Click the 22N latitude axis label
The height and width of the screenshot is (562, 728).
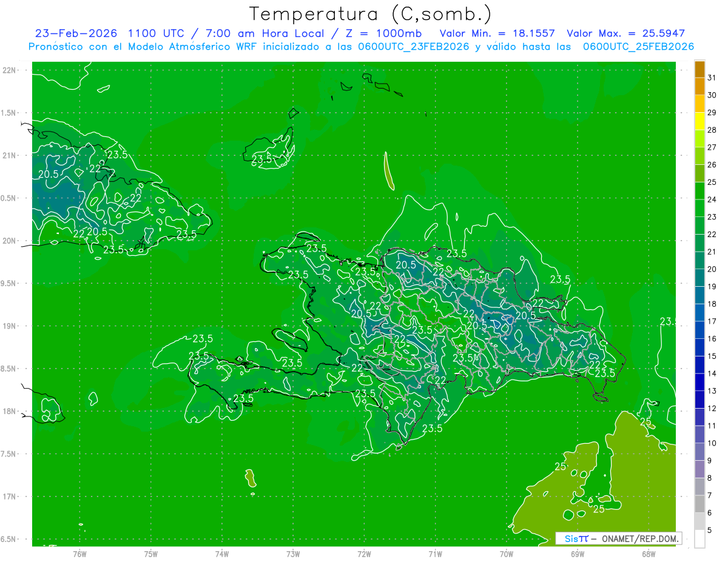pyautogui.click(x=10, y=70)
